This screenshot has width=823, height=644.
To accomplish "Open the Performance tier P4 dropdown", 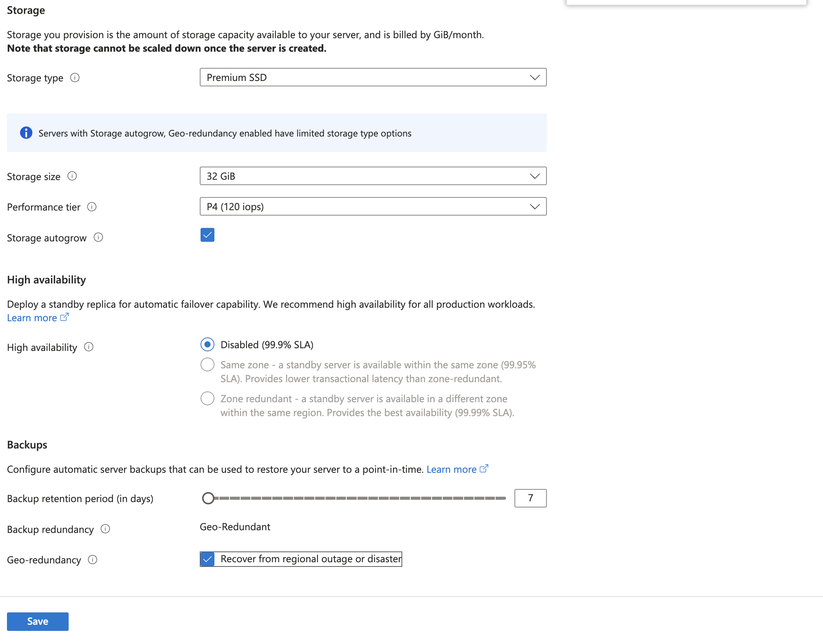I will tap(373, 207).
